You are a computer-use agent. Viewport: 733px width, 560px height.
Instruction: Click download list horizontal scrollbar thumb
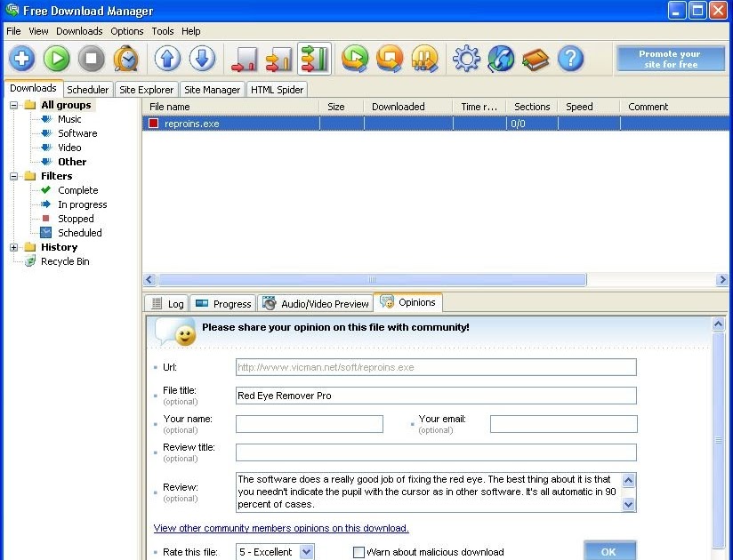click(372, 280)
